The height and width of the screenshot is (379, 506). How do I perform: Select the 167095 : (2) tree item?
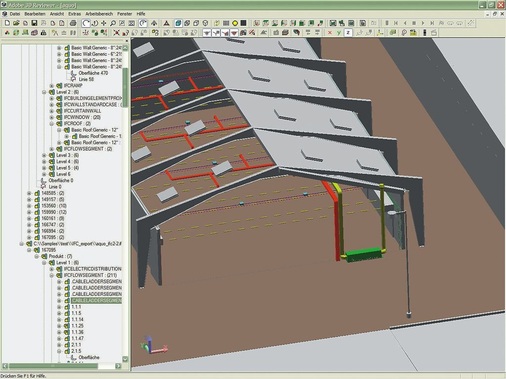53,238
